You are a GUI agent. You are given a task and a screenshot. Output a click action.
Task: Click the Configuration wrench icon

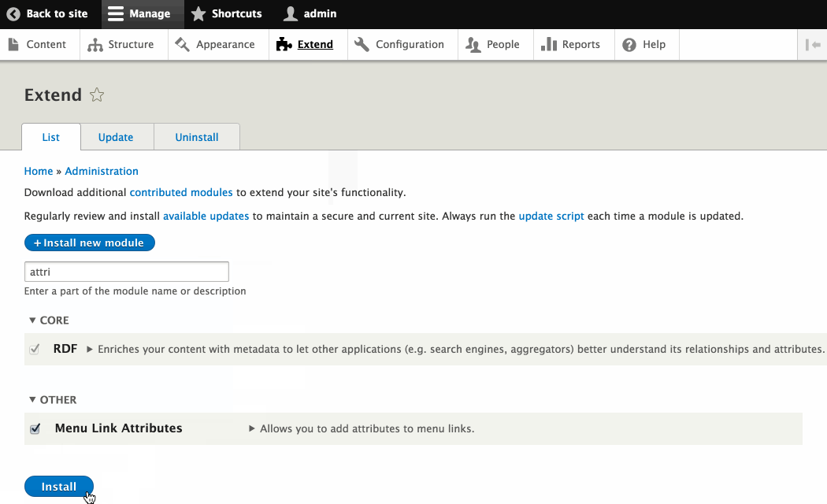click(x=362, y=44)
